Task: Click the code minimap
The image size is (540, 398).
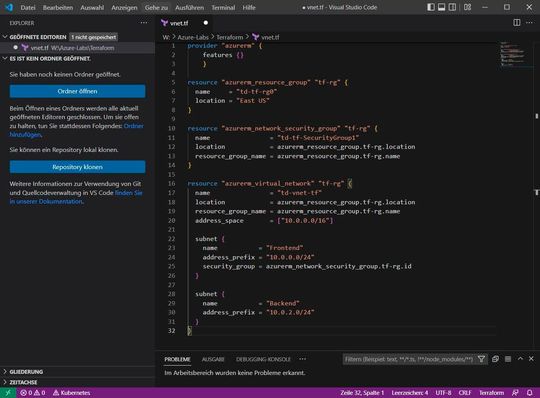Action: (513, 55)
